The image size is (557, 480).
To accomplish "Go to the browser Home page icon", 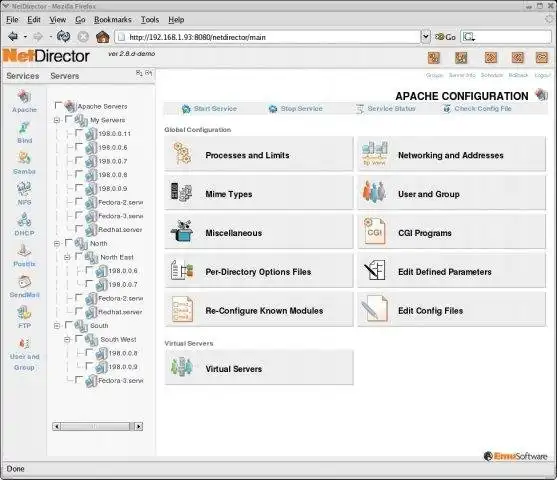I will click(103, 37).
